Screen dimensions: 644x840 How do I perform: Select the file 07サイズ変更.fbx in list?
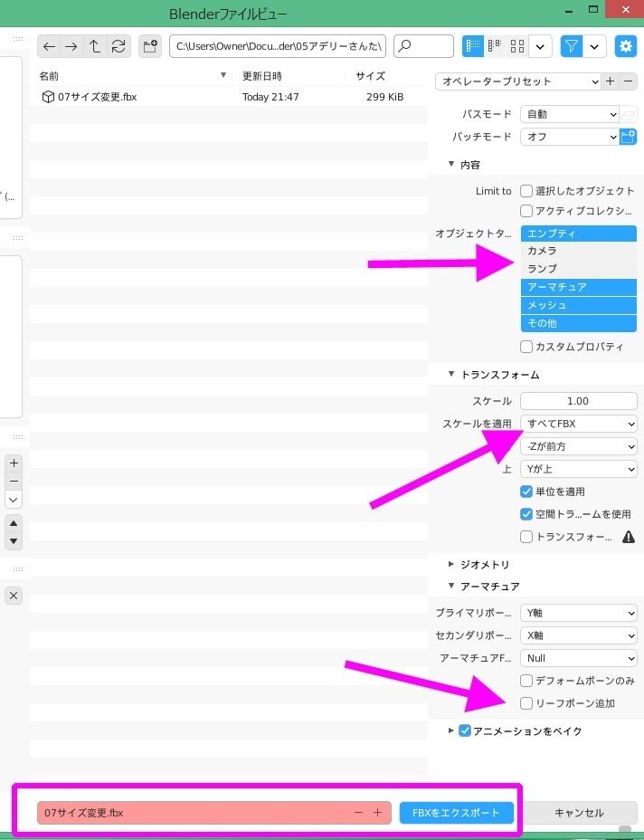[x=228, y=97]
